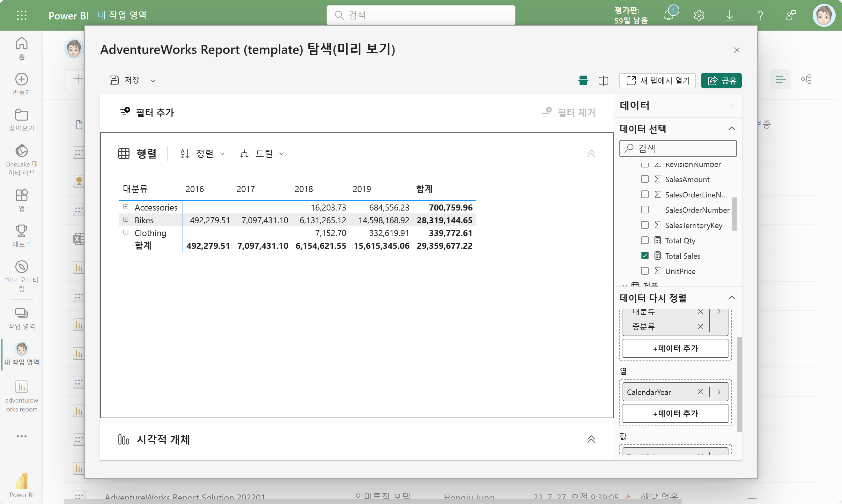Screen dimensions: 842x504
Task: Click the 합계 column header
Action: (425, 189)
